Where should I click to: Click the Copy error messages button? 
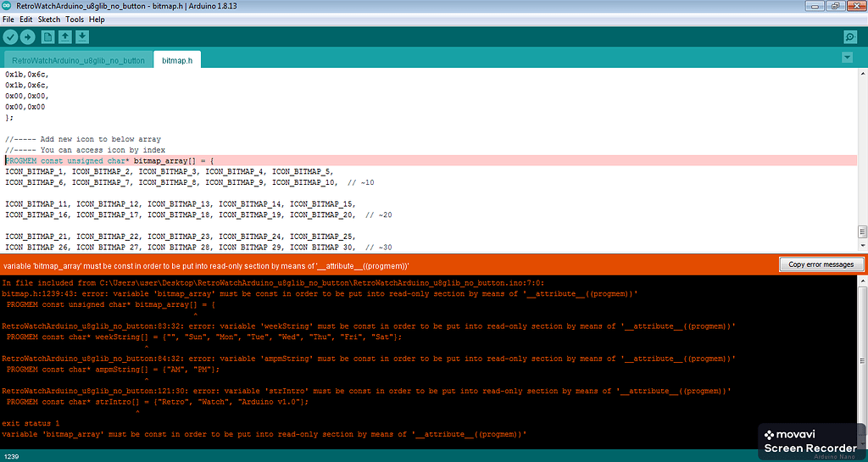click(x=821, y=264)
